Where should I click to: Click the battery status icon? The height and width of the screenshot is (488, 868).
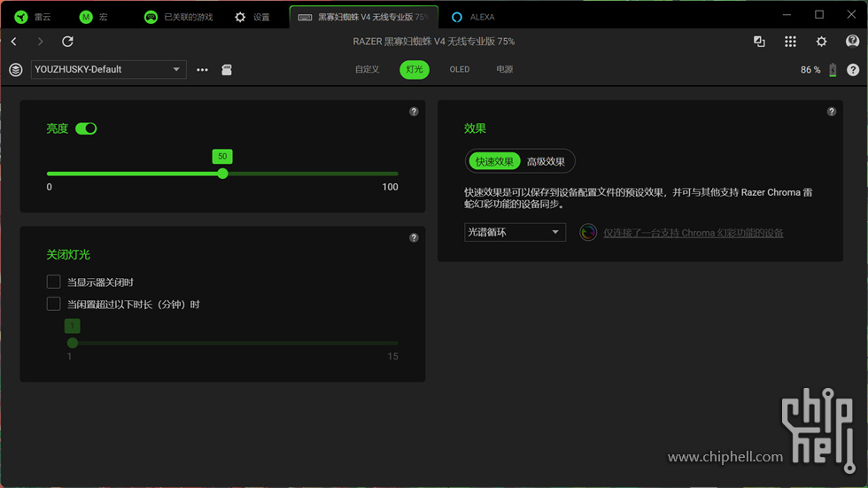click(833, 70)
